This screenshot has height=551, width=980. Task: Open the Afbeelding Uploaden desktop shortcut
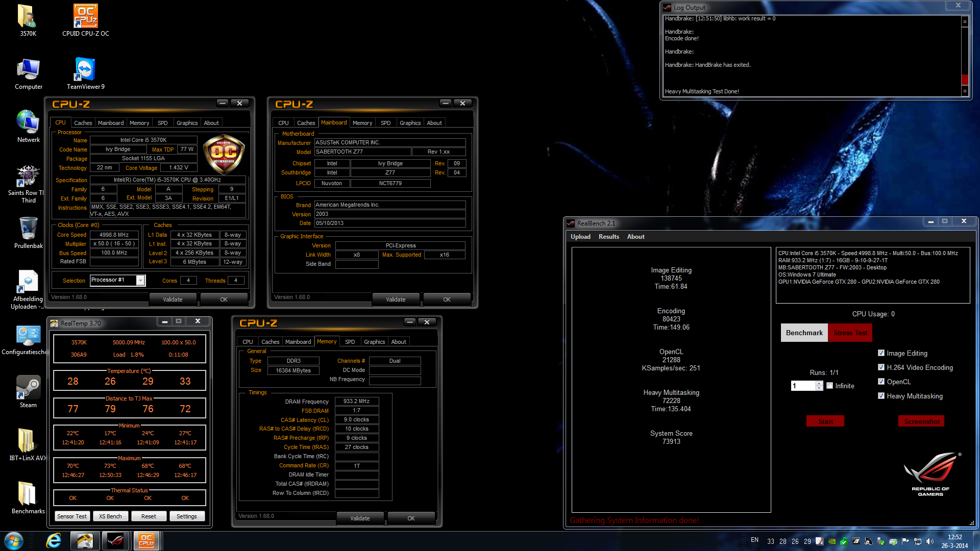click(x=28, y=290)
